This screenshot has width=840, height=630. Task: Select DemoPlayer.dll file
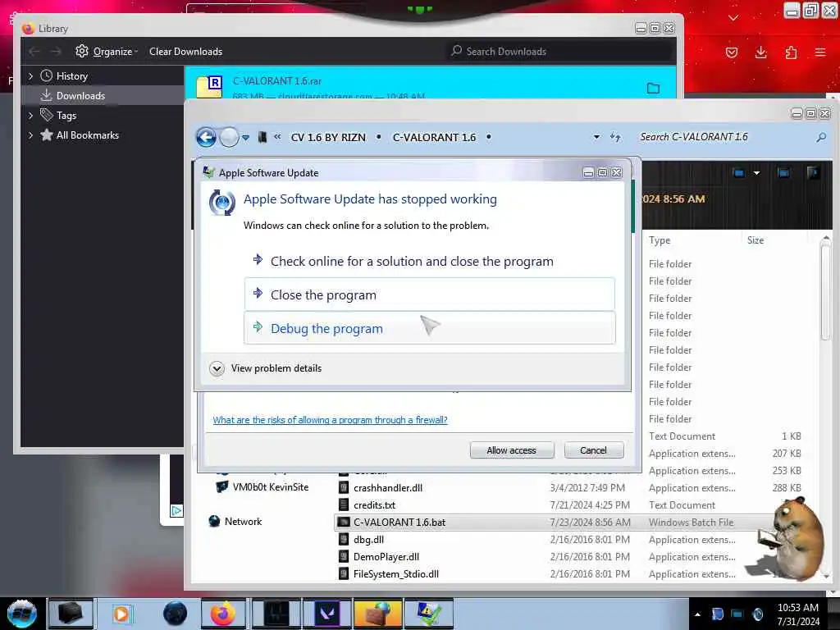click(386, 557)
